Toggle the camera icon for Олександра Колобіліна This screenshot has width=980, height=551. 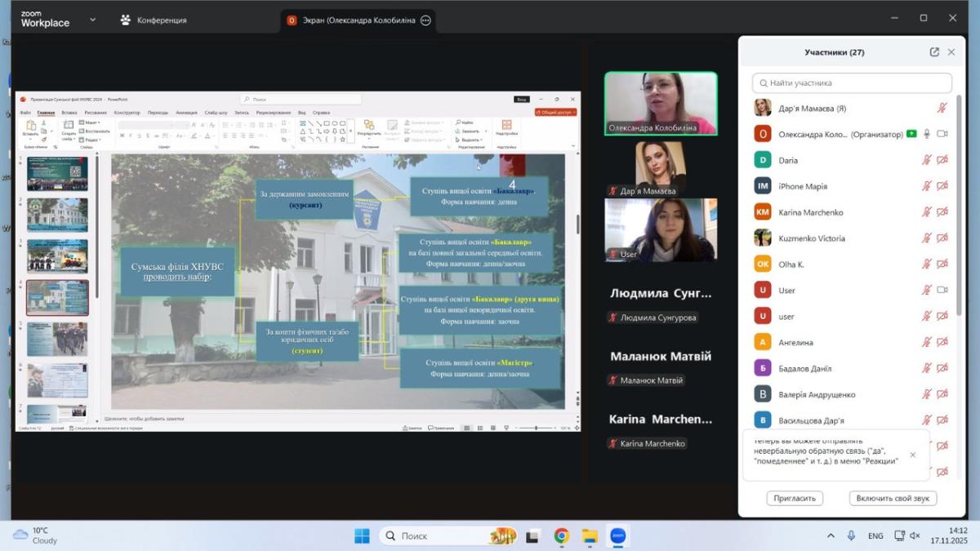(x=942, y=134)
